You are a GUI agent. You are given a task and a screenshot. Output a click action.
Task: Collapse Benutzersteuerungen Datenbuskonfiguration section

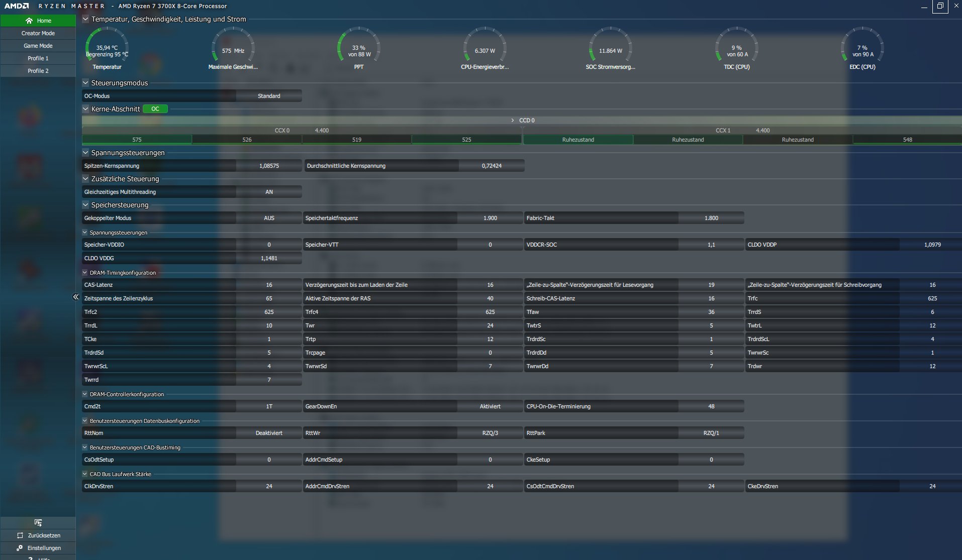coord(85,421)
